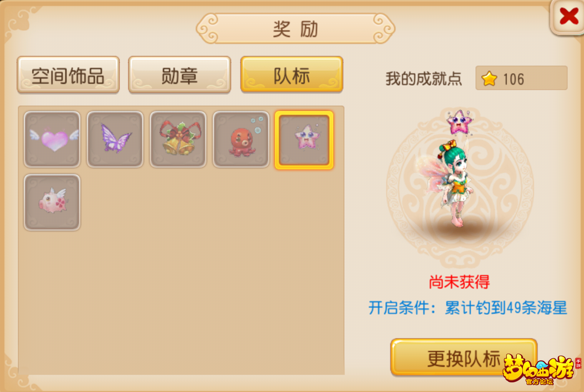Image resolution: width=584 pixels, height=392 pixels.
Task: Click the gold achievement star icon
Action: click(x=489, y=79)
